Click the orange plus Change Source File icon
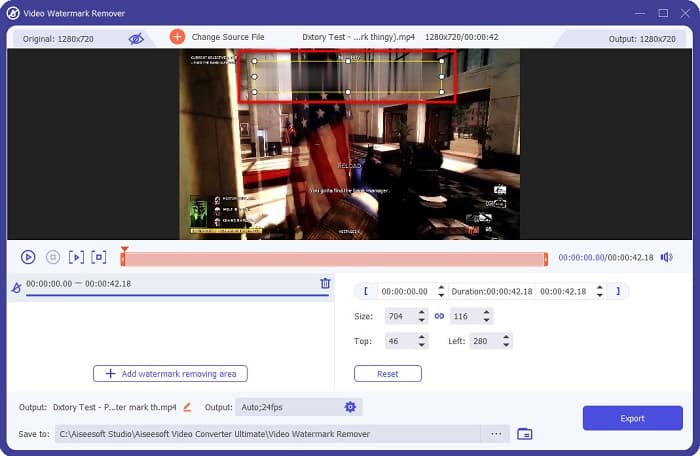This screenshot has width=700, height=456. click(177, 37)
